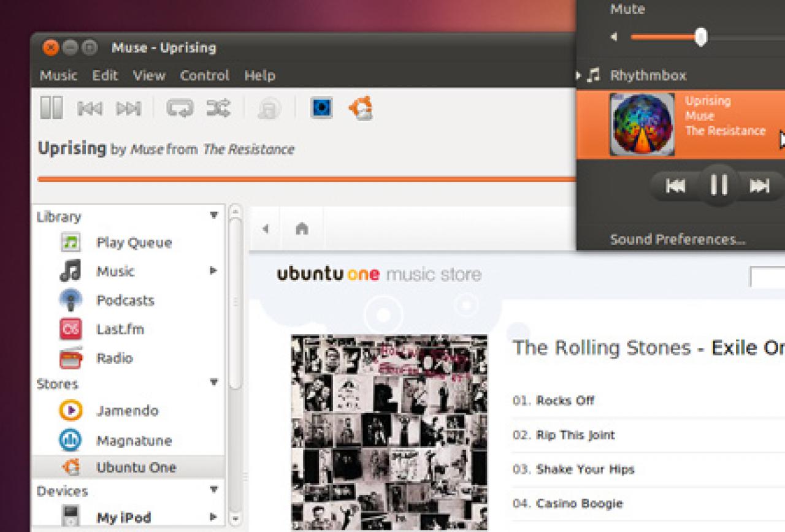Toggle repeat mode in toolbar
The width and height of the screenshot is (785, 532).
point(180,108)
